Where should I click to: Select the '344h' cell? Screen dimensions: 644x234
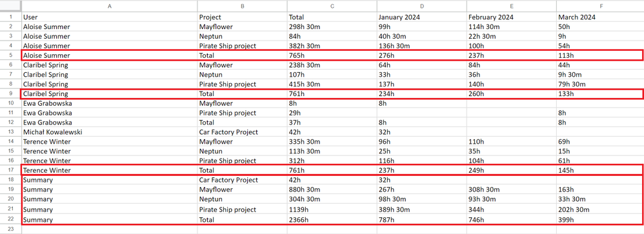(511, 210)
